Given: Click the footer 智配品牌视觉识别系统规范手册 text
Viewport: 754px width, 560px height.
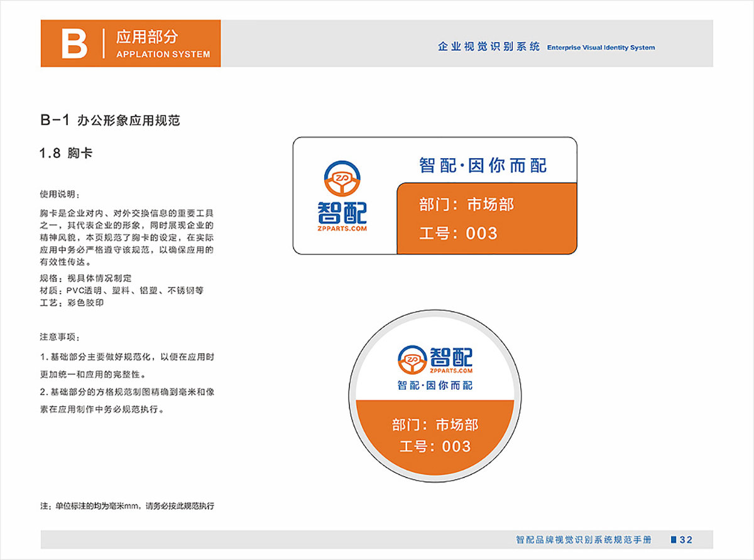Looking at the screenshot, I should click(584, 540).
